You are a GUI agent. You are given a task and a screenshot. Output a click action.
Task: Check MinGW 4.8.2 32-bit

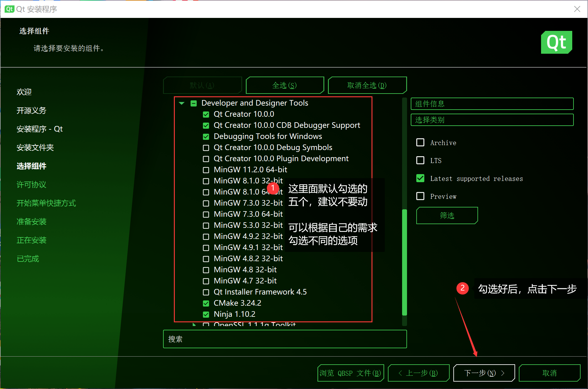point(206,259)
